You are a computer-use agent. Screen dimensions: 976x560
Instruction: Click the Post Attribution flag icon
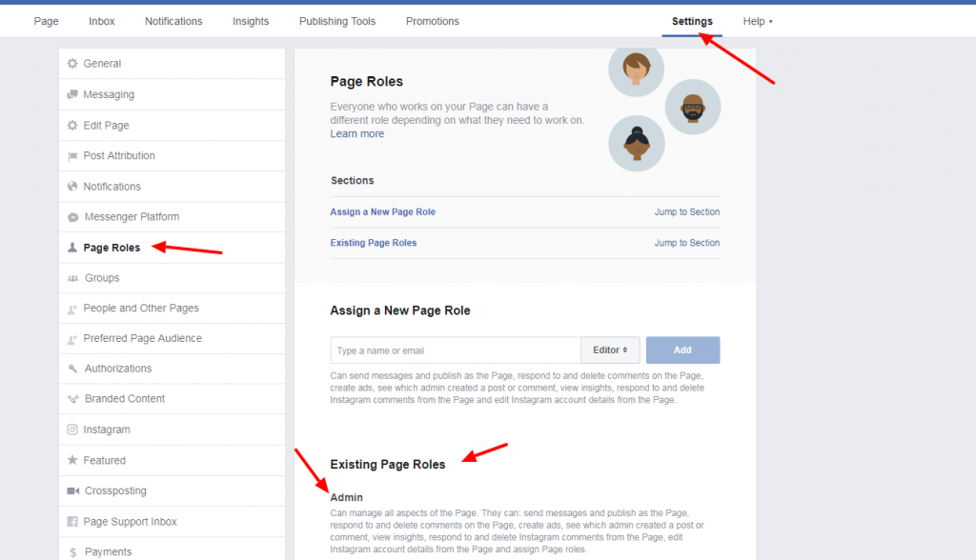click(72, 156)
